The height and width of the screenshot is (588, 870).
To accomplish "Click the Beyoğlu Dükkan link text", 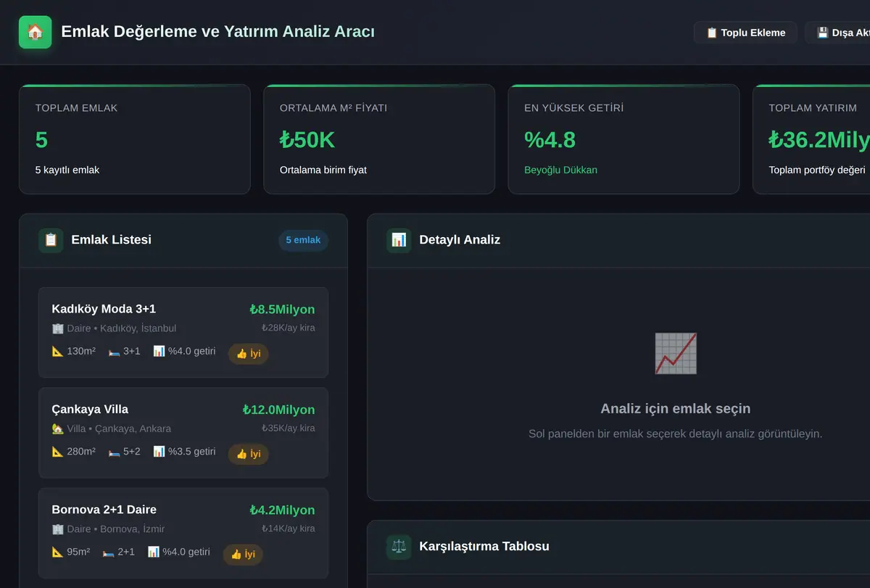I will tap(560, 170).
